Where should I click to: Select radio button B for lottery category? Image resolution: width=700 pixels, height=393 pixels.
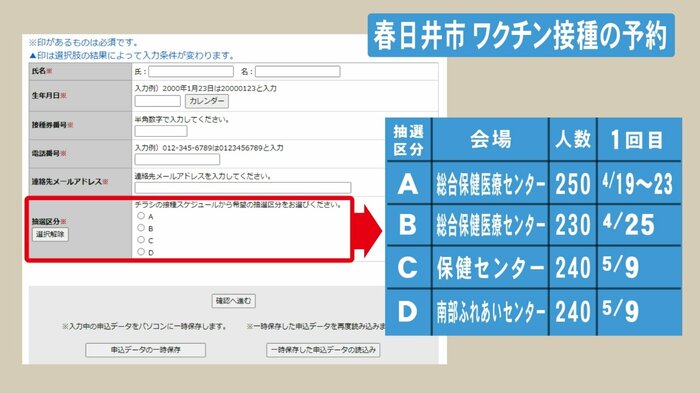pos(141,228)
